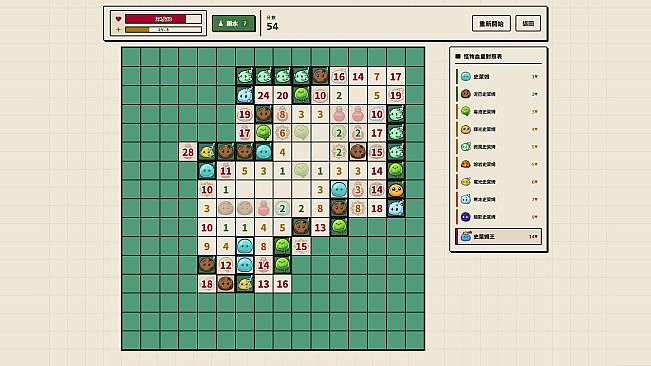Select the purple shadow slime legend row
This screenshot has height=366, width=651.
(x=499, y=217)
